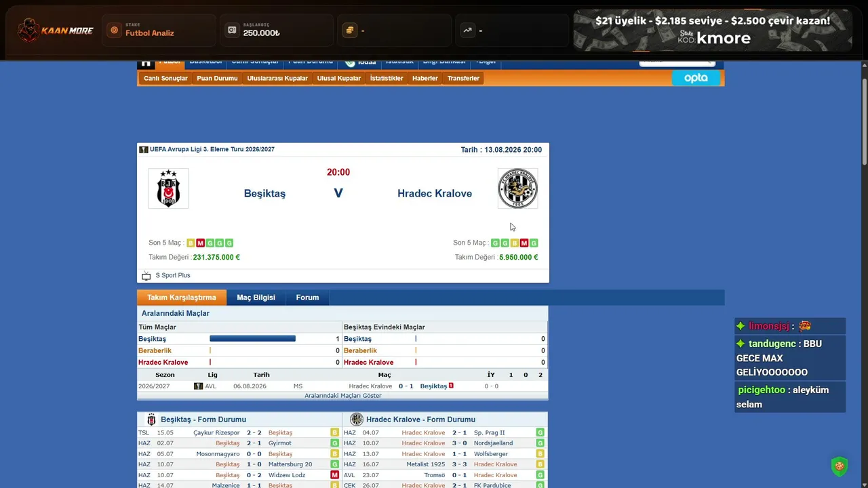The image size is (868, 488).
Task: Click the Beşiktaş crest in the match header
Action: point(168,188)
